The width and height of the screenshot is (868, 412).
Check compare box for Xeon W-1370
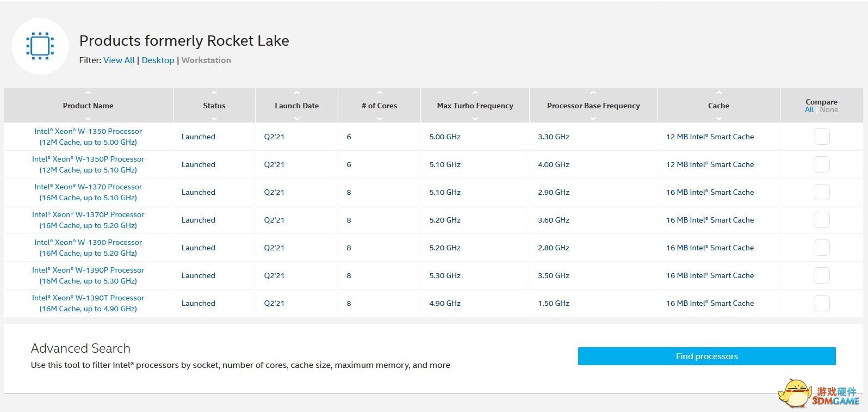click(x=821, y=192)
